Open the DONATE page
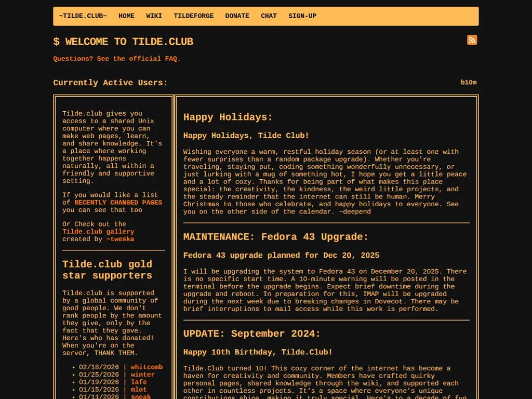The image size is (532, 399). click(x=237, y=16)
